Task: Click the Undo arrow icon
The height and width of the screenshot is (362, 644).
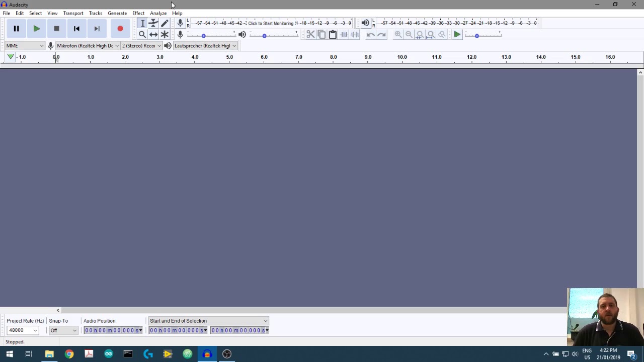Action: pos(370,34)
